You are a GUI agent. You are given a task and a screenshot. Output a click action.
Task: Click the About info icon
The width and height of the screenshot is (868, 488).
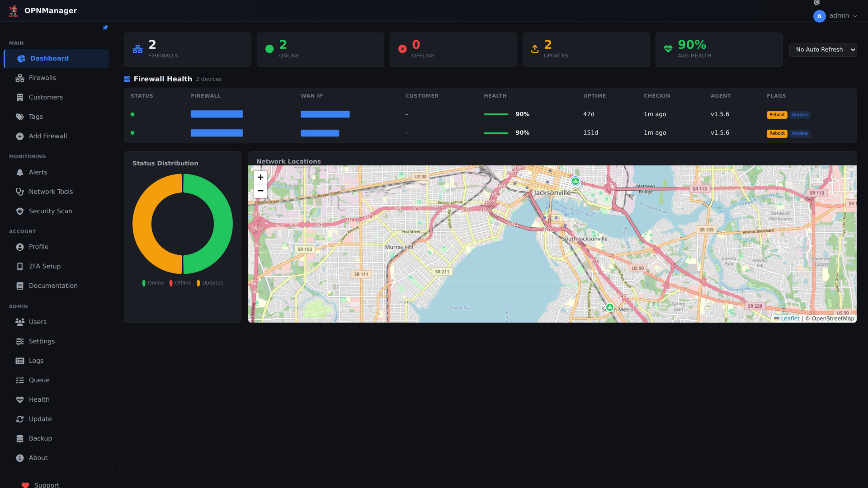(20, 458)
